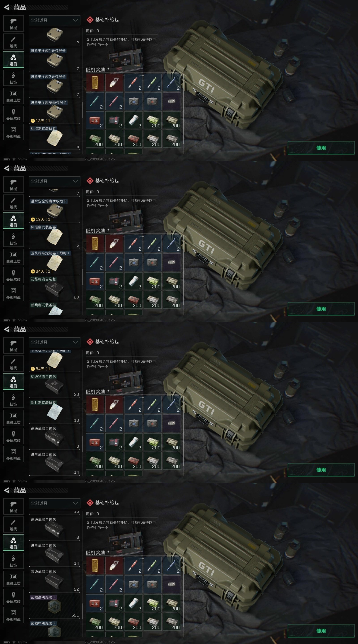The height and width of the screenshot is (644, 358).
Task: Open the 武器高级经验卡 item showing 521
Action: [55, 607]
